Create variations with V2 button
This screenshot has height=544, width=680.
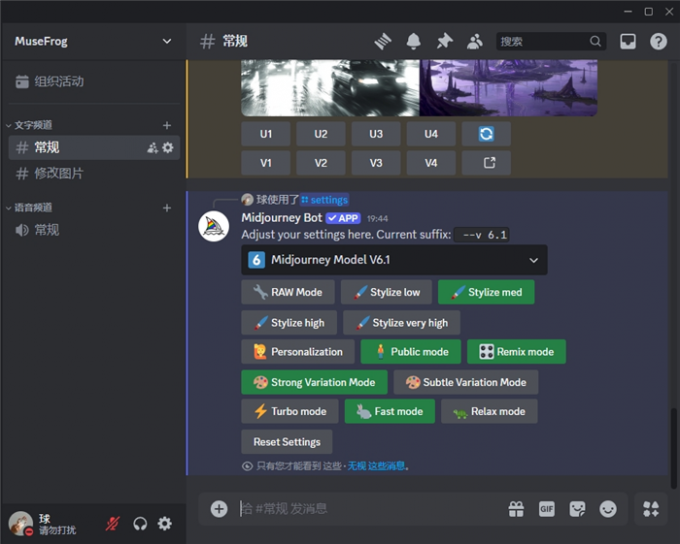321,163
